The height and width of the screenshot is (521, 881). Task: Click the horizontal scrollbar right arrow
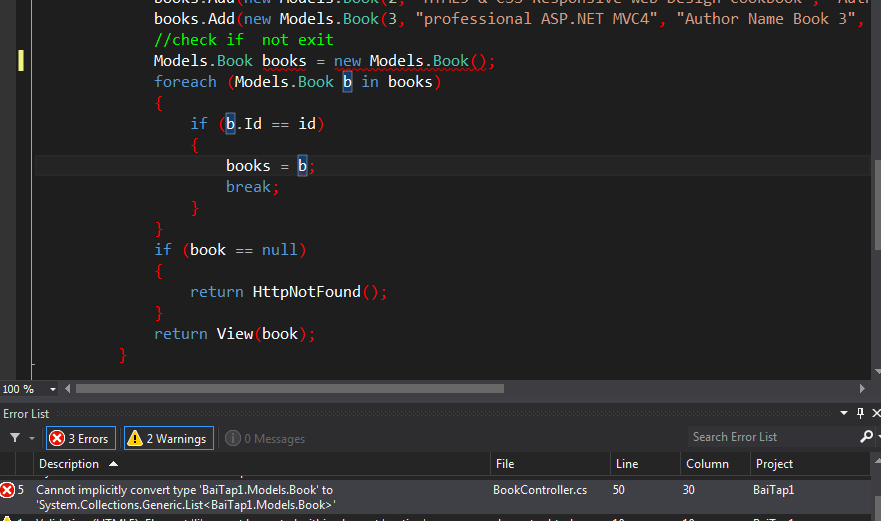pyautogui.click(x=860, y=389)
